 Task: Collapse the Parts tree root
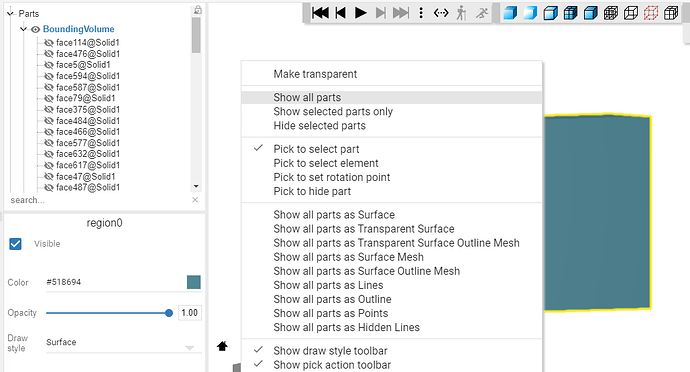click(x=11, y=14)
